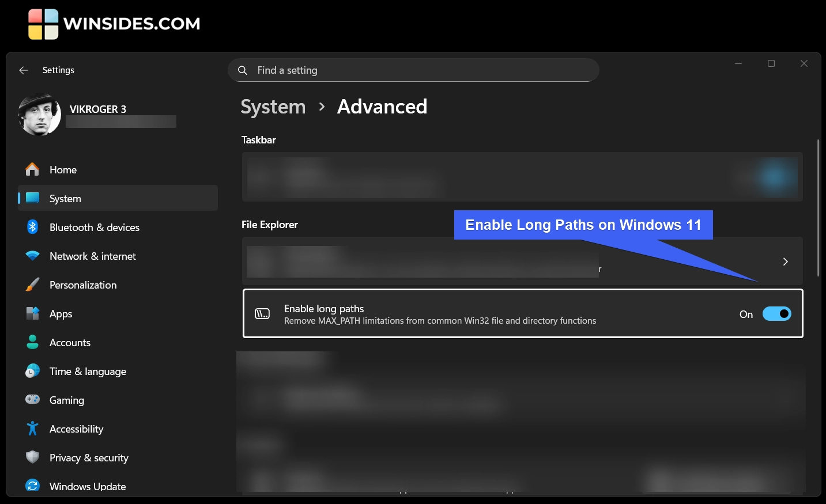826x504 pixels.
Task: Expand the File Explorer setting chevron
Action: pos(785,262)
